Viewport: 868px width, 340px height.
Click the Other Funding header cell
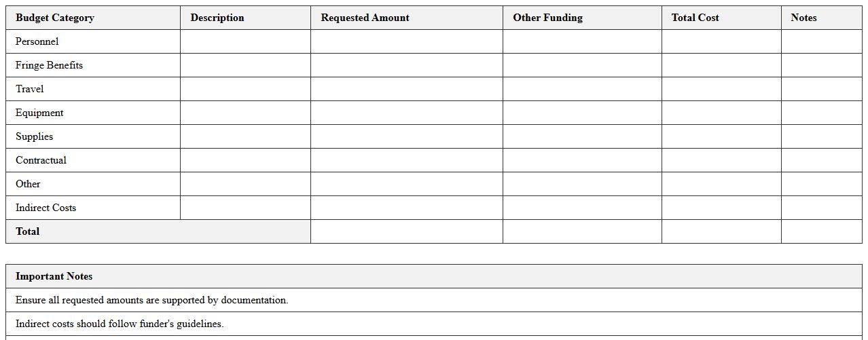(x=547, y=18)
